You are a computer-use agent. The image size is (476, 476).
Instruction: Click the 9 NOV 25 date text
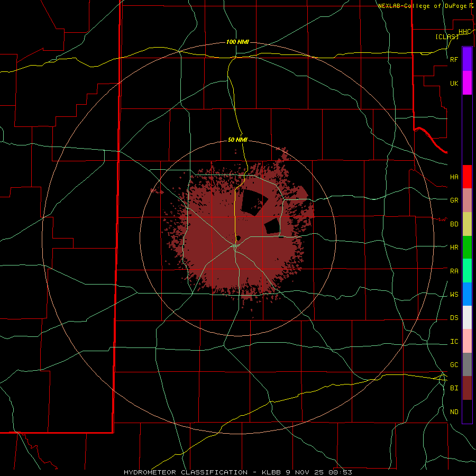(x=306, y=472)
